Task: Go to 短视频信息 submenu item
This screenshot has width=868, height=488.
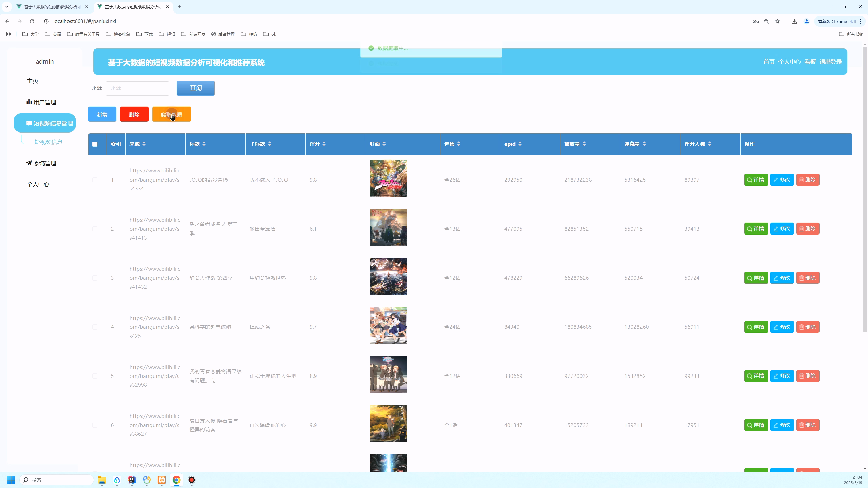Action: 48,142
